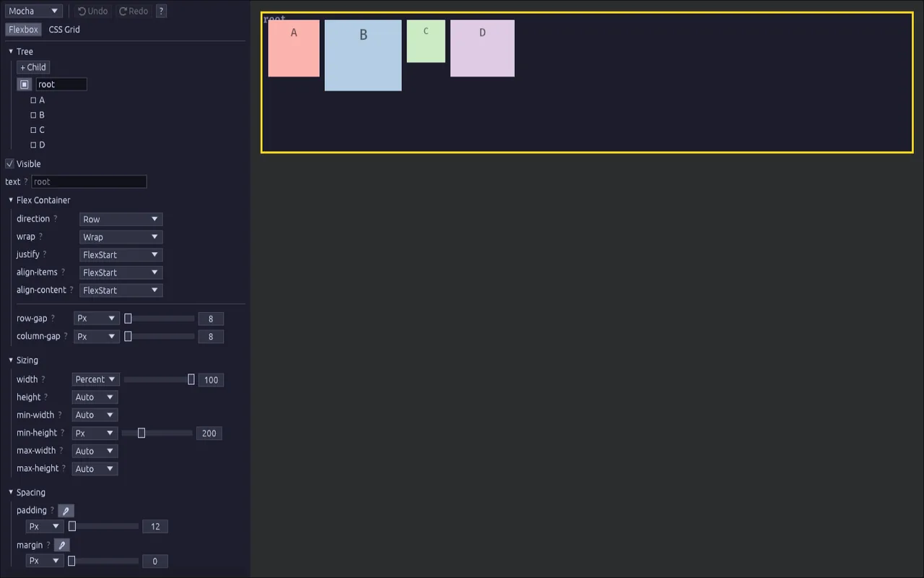Open the align-content dropdown
This screenshot has width=924, height=578.
click(x=121, y=290)
